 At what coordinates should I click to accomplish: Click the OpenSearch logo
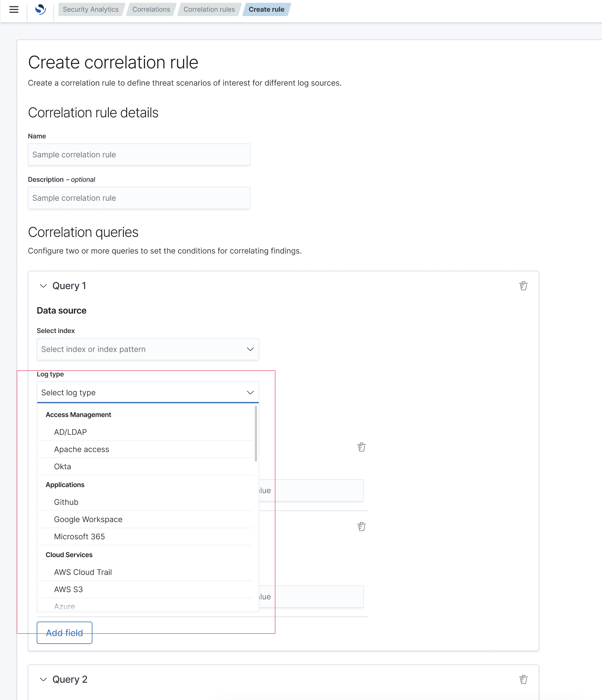click(x=41, y=10)
